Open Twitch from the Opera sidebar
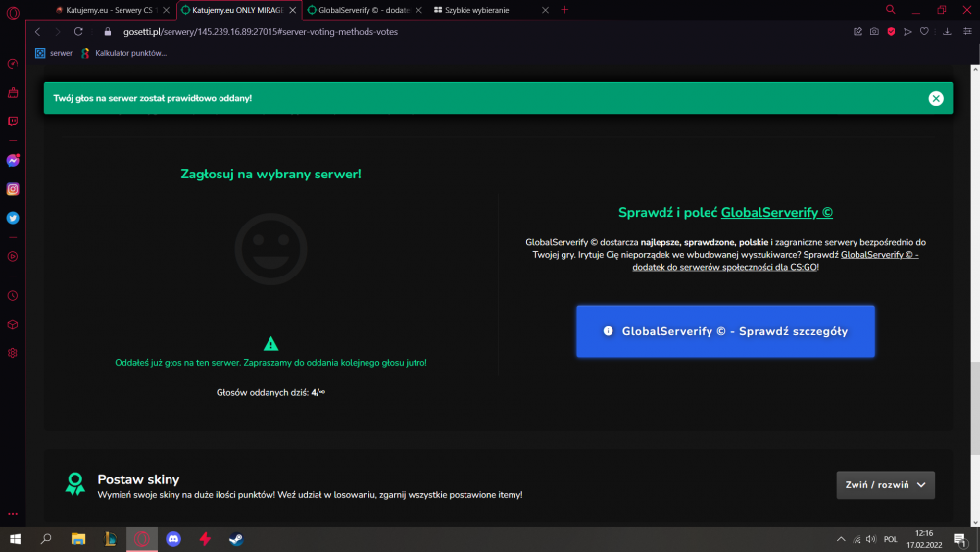Viewport: 980px width, 552px height. coord(13,122)
